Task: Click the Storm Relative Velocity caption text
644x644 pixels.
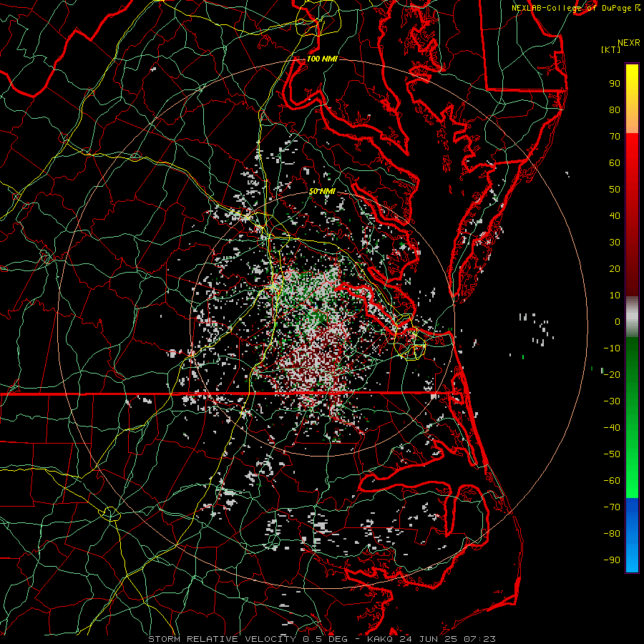Action: tap(322, 639)
